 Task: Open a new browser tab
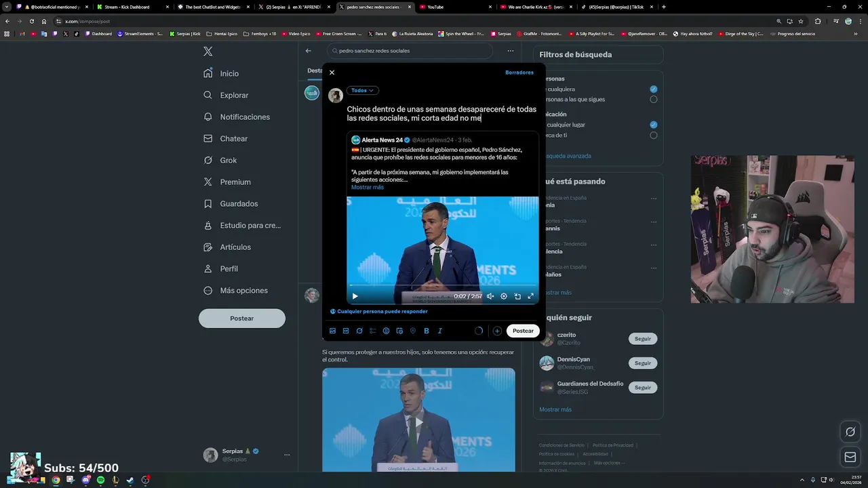point(663,7)
